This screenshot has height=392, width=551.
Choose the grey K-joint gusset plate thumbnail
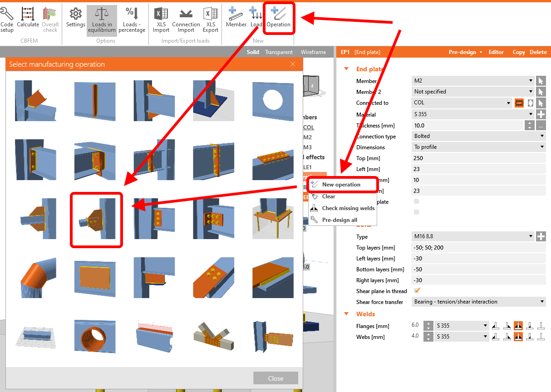click(x=214, y=336)
